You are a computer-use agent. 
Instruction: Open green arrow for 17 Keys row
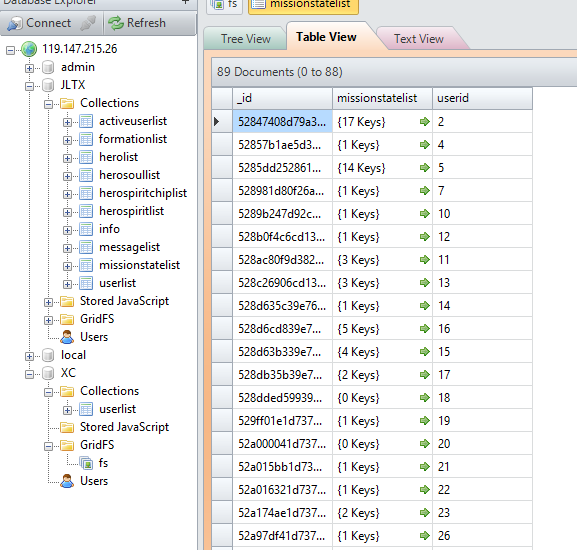[x=425, y=121]
